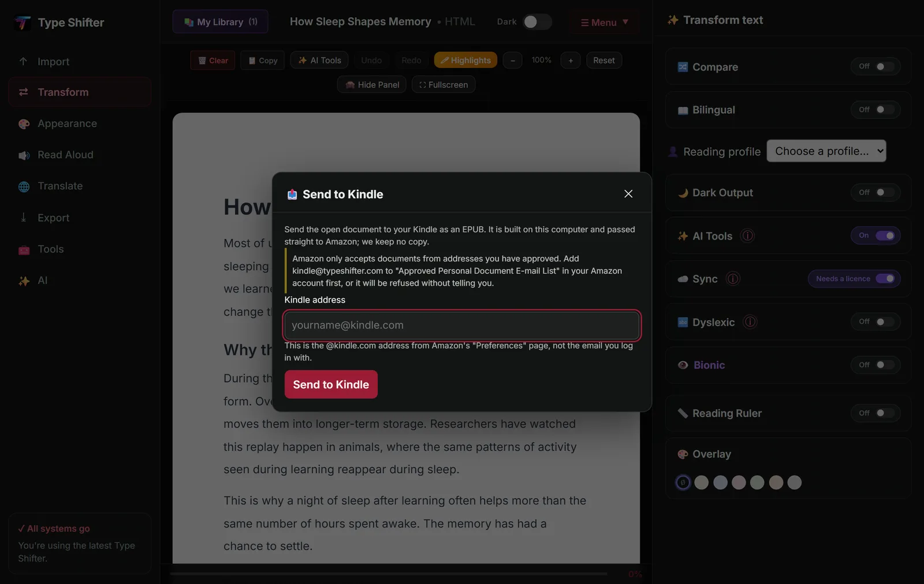Open the Reading profile dropdown

(826, 151)
